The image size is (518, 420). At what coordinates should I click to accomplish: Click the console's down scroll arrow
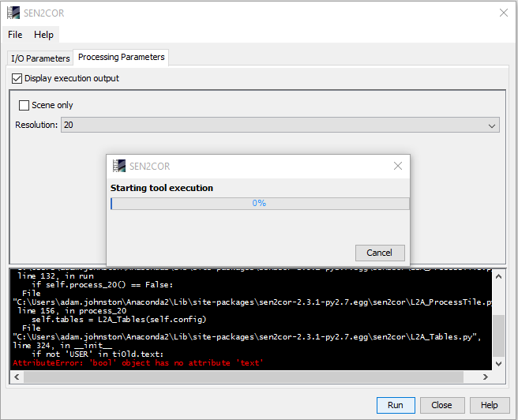click(498, 363)
